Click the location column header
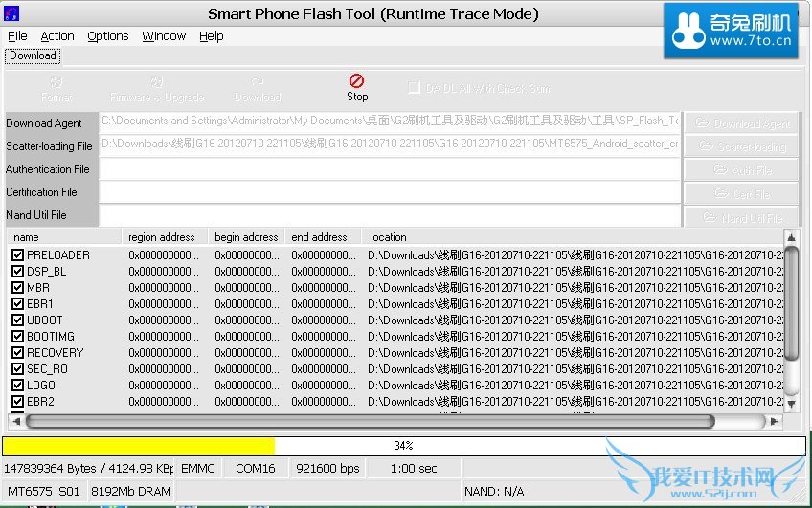This screenshot has width=812, height=508. (575, 237)
